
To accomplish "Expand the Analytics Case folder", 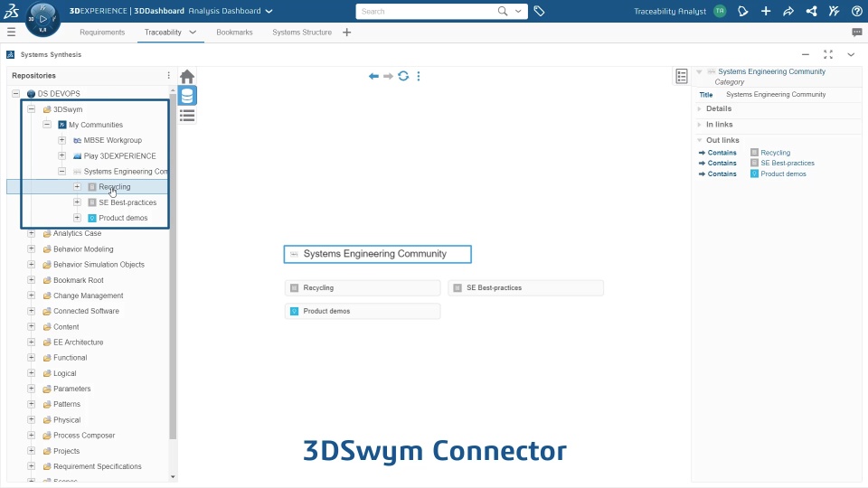I will coord(32,233).
